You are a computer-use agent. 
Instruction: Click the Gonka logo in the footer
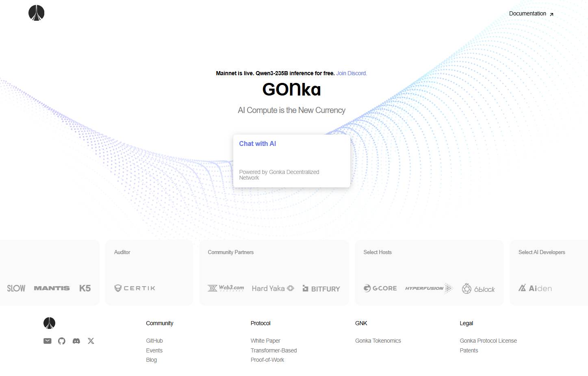click(49, 323)
